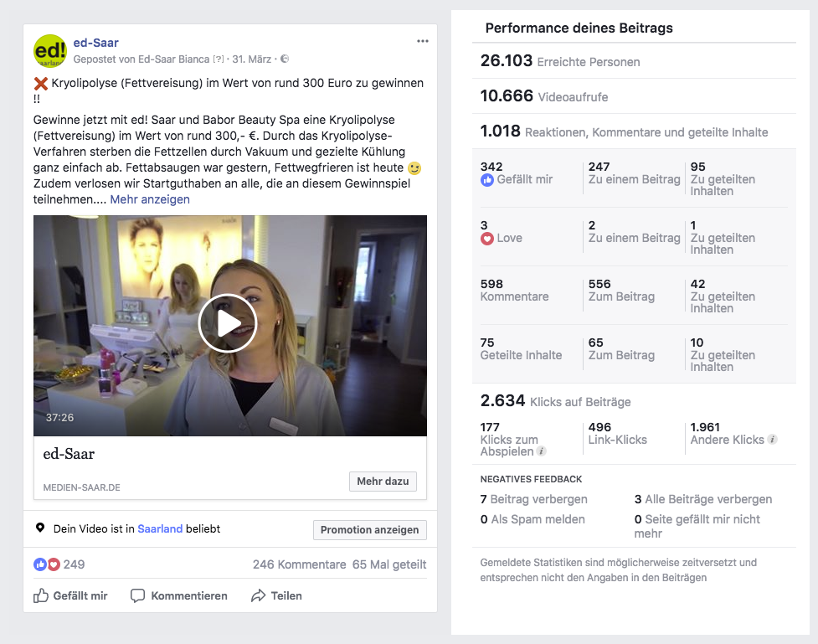
Task: Open the 65 Mal geteilt link
Action: coord(389,564)
